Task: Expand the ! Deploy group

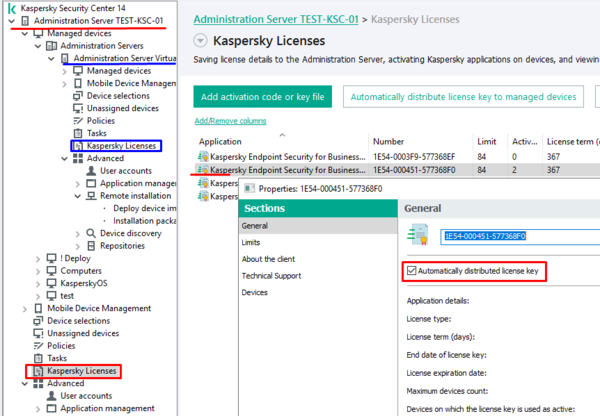Action: 38,259
